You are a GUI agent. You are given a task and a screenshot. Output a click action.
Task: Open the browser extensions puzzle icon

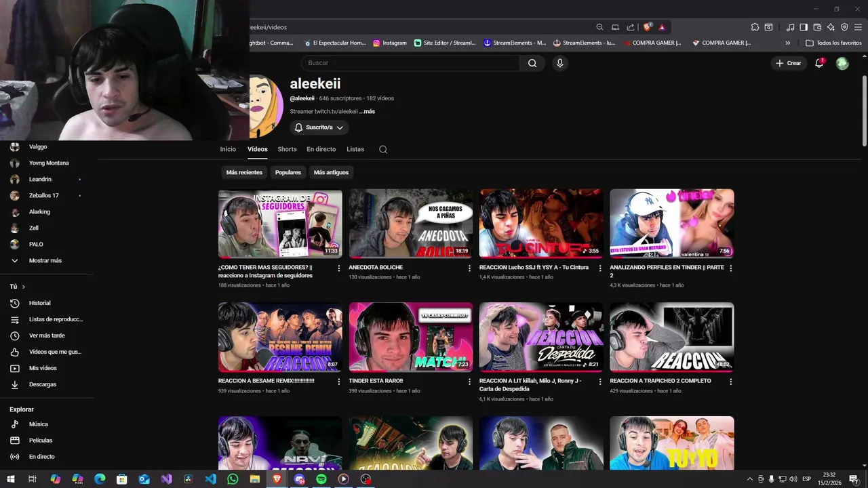tap(755, 27)
